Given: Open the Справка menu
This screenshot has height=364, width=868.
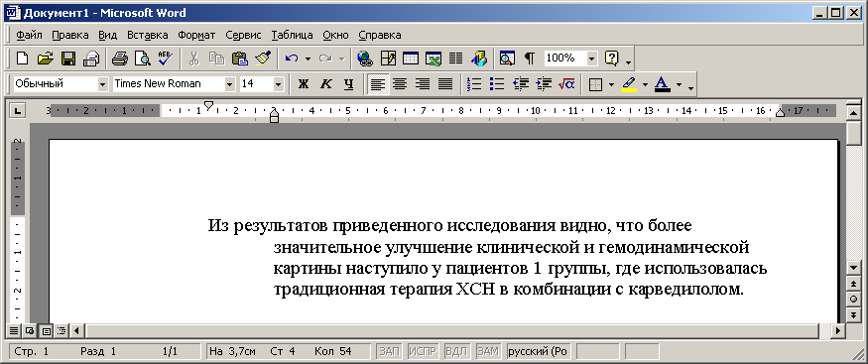Looking at the screenshot, I should (380, 35).
